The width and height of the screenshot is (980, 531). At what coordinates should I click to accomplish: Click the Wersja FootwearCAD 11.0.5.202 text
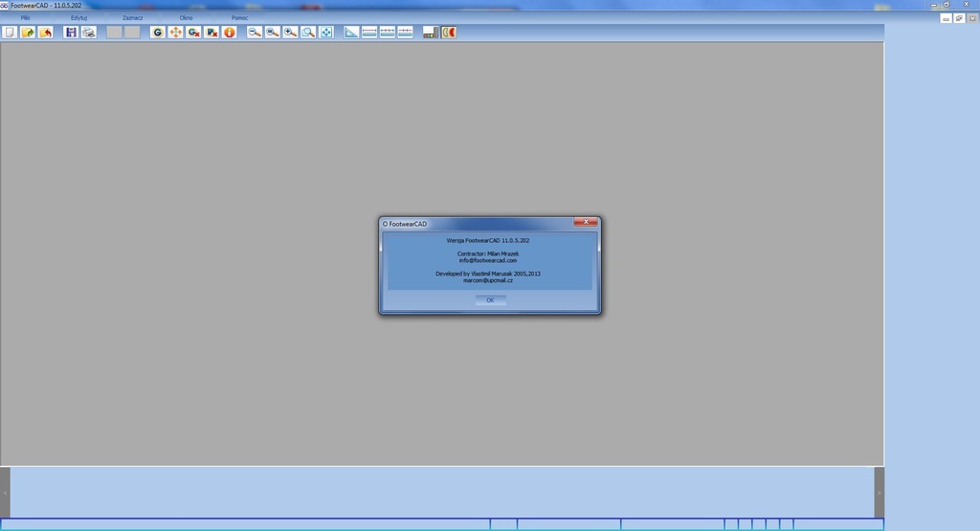(487, 240)
